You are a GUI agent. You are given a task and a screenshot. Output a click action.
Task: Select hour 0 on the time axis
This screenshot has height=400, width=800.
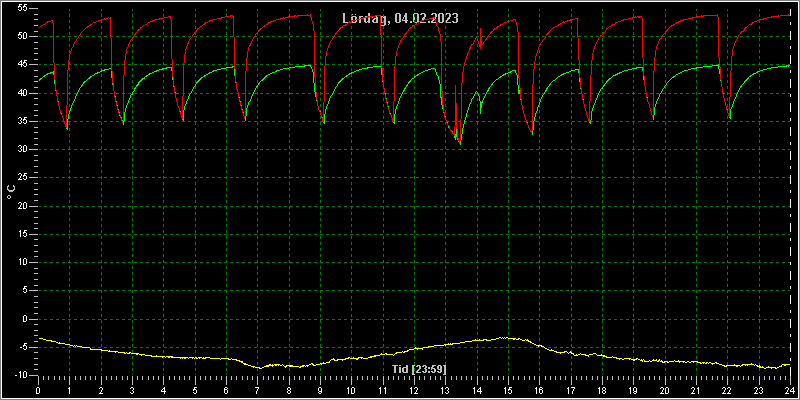click(x=38, y=390)
